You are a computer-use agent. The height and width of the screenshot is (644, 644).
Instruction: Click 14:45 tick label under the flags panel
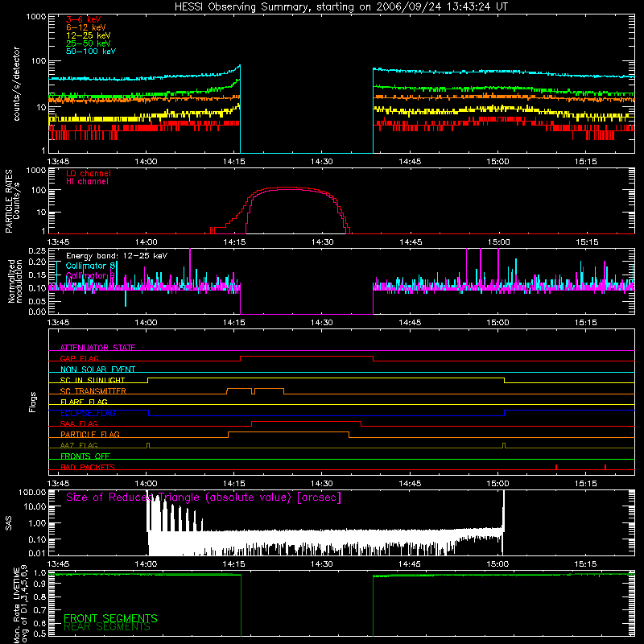point(410,484)
